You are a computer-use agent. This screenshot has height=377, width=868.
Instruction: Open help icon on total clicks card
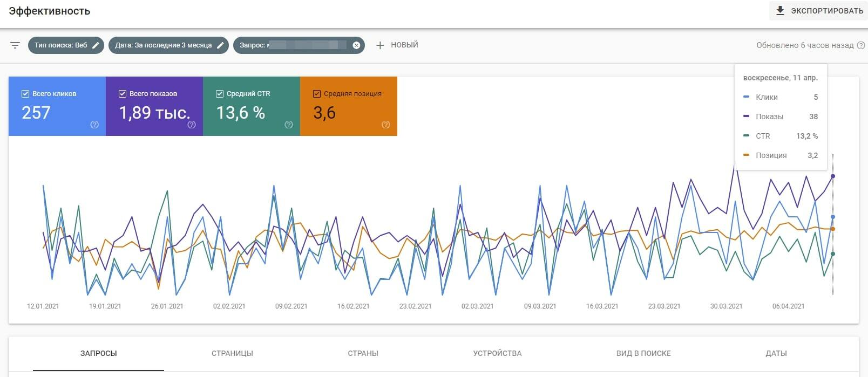tap(94, 125)
